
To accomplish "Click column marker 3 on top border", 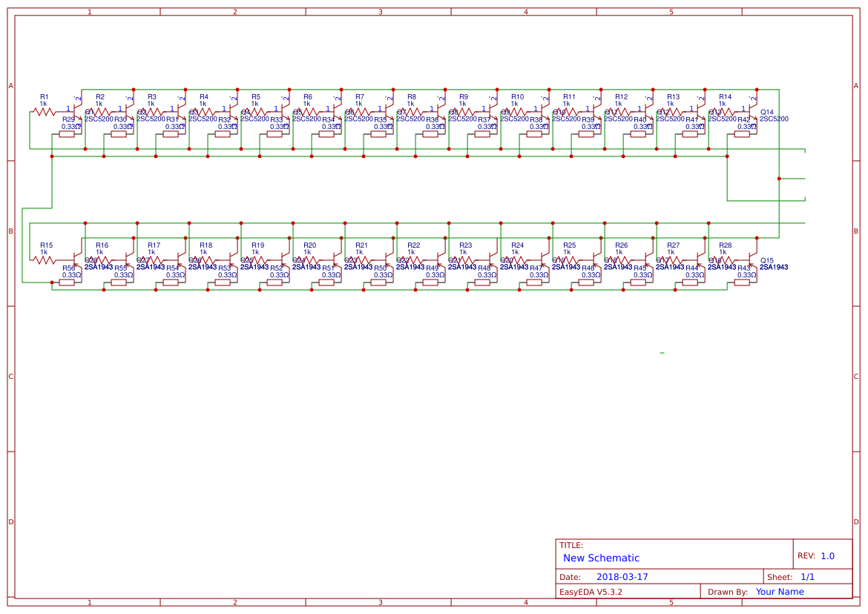I will tap(380, 11).
